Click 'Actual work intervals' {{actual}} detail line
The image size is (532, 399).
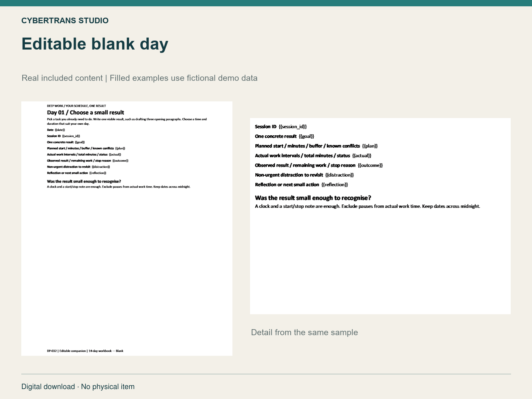click(x=313, y=156)
